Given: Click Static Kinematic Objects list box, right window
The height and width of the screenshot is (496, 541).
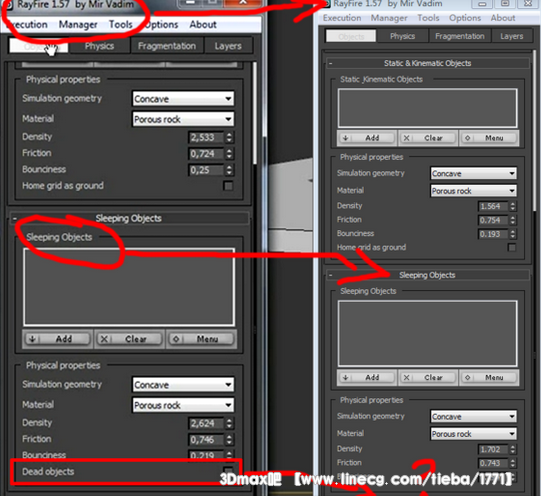Looking at the screenshot, I should pos(428,108).
